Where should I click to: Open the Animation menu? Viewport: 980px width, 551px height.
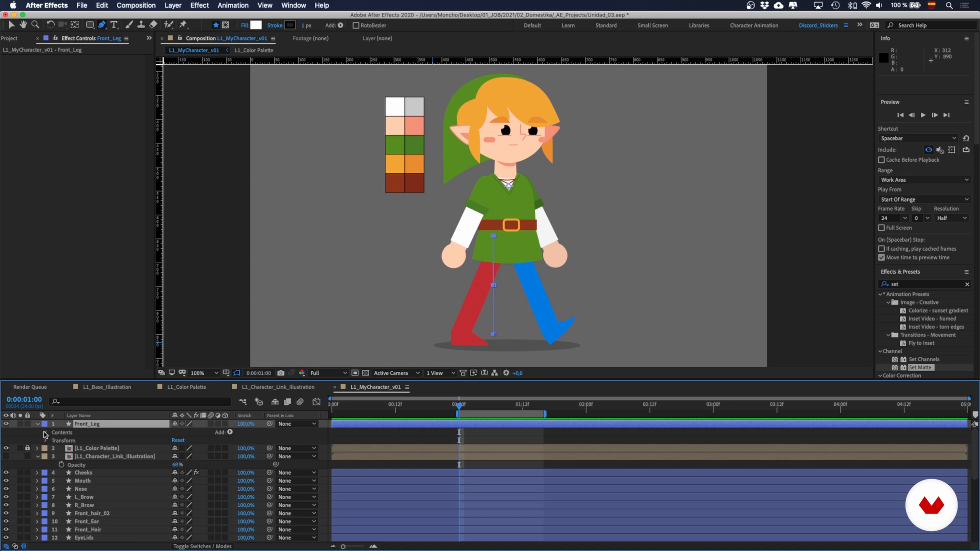pyautogui.click(x=233, y=5)
